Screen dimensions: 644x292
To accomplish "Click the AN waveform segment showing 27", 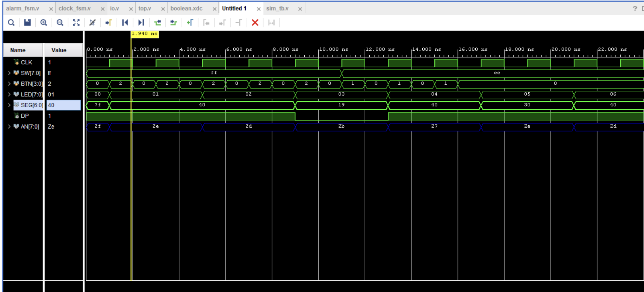I will coord(434,126).
